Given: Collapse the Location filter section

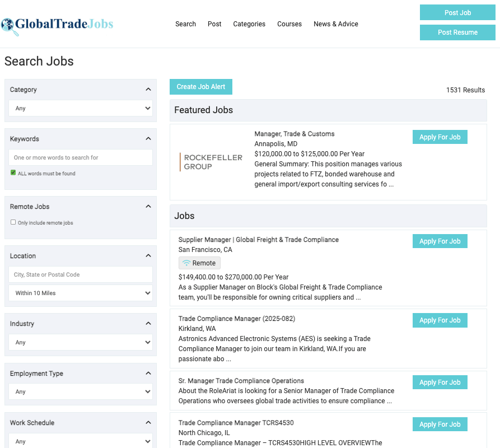Looking at the screenshot, I should (x=148, y=256).
